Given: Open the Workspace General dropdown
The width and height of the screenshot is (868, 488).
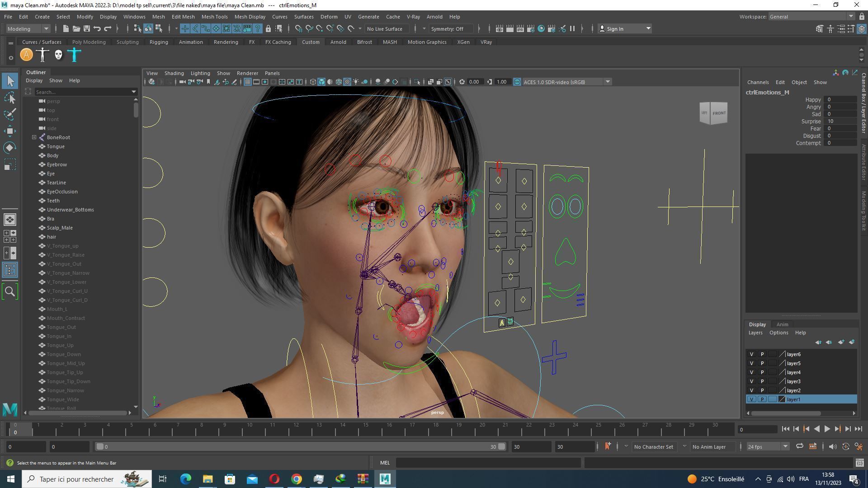Looking at the screenshot, I should (812, 17).
